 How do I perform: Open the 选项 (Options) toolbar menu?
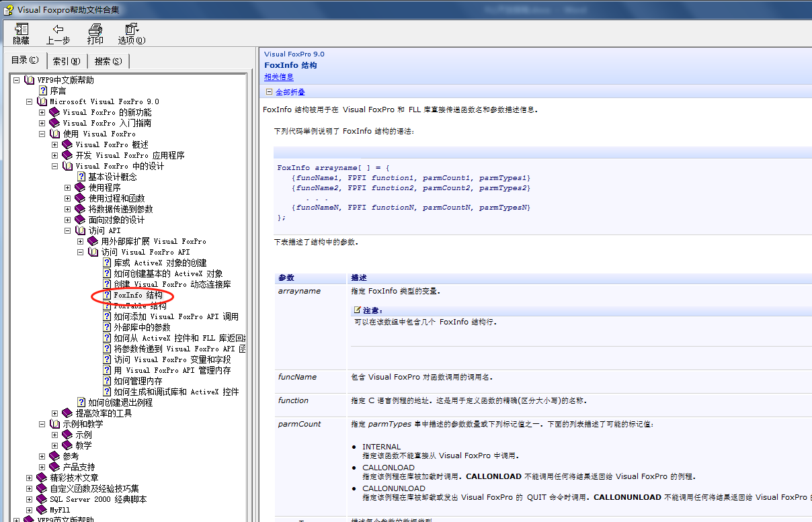click(x=132, y=34)
